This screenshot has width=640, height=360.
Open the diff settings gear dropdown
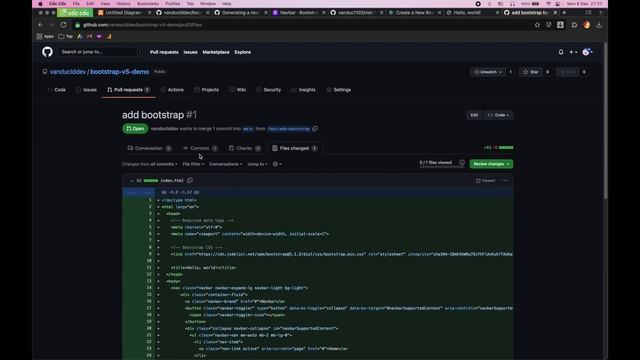(277, 164)
